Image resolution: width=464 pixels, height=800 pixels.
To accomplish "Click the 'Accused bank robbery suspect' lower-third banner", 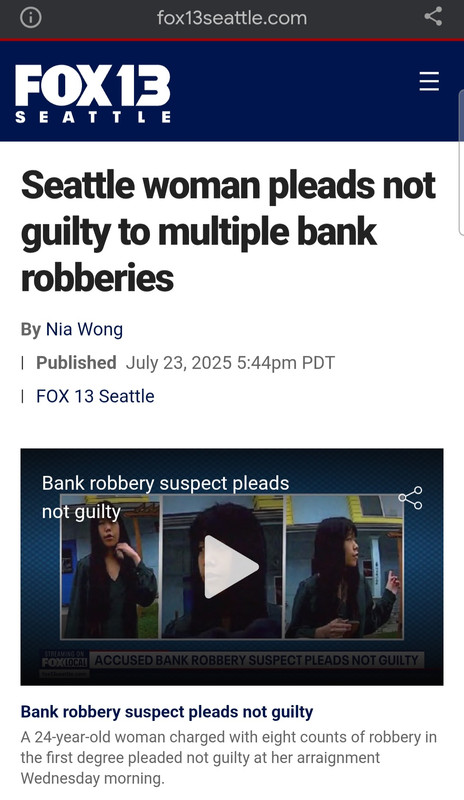I will [256, 660].
